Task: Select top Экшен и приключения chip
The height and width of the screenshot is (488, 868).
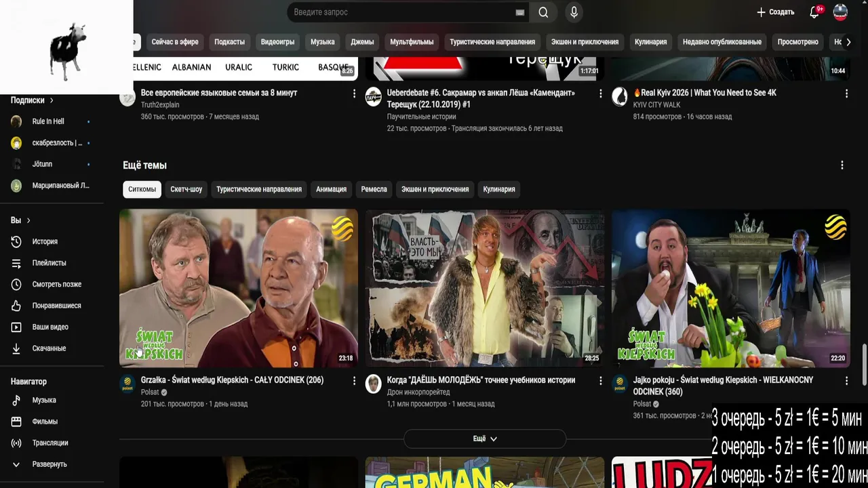Action: click(x=585, y=42)
